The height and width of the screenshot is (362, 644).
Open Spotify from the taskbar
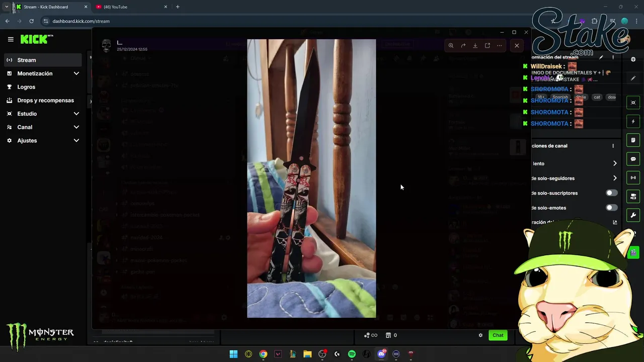tap(352, 354)
